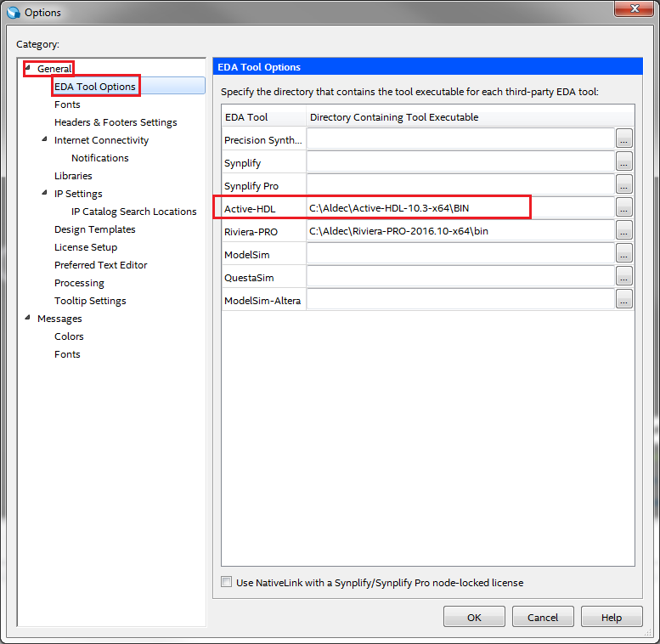
Task: Select Fonts under General
Action: tap(67, 105)
